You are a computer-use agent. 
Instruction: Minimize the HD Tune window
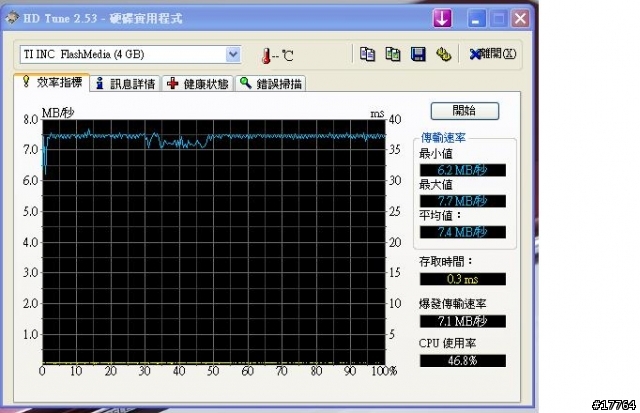[x=476, y=19]
